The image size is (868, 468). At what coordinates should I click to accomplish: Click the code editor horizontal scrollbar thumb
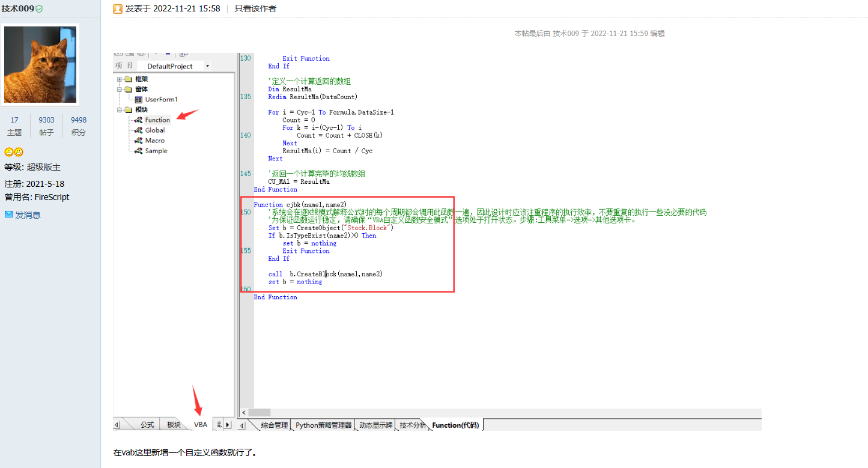pyautogui.click(x=259, y=413)
